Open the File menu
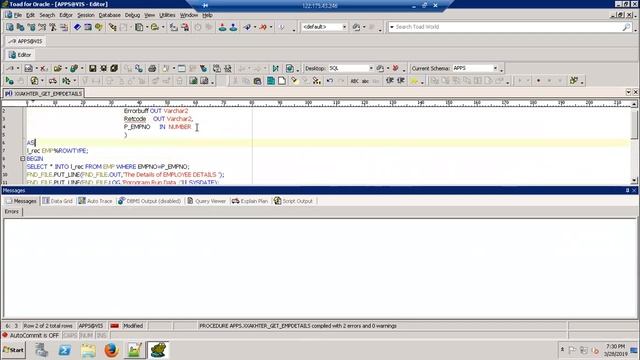Image resolution: width=640 pixels, height=360 pixels. click(17, 15)
